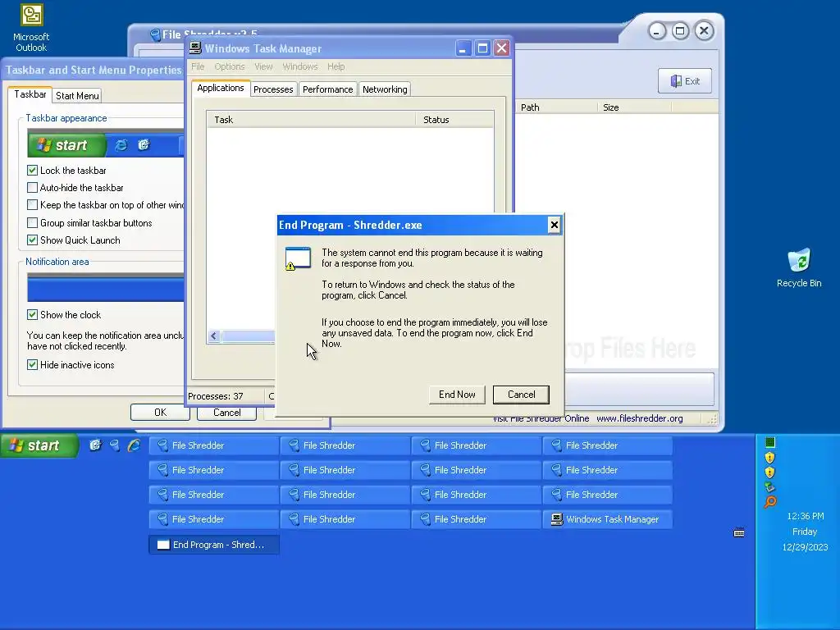Uncheck Lock the taskbar
Screen dimensions: 840x630
(x=32, y=171)
